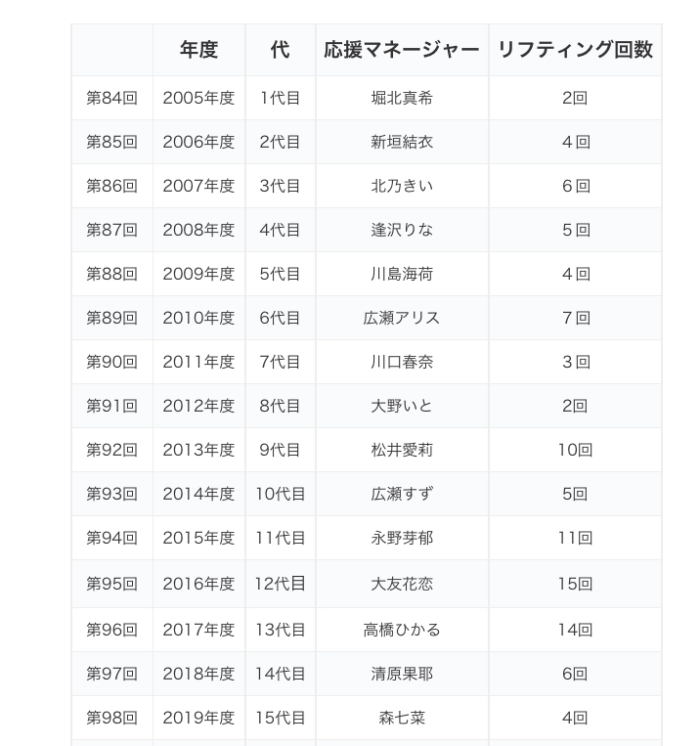Click the 森七菜 cell
The height and width of the screenshot is (746, 700).
coord(401,718)
